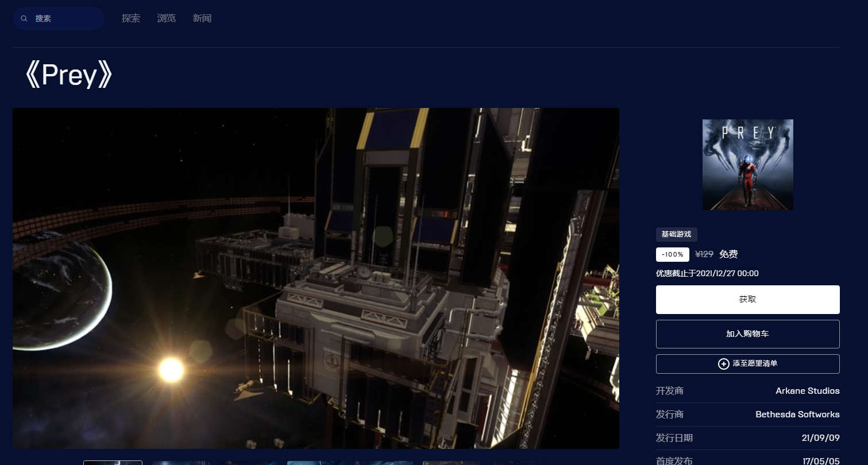Open the Arkane Studios developer link
Image resolution: width=868 pixels, height=465 pixels.
pos(808,391)
